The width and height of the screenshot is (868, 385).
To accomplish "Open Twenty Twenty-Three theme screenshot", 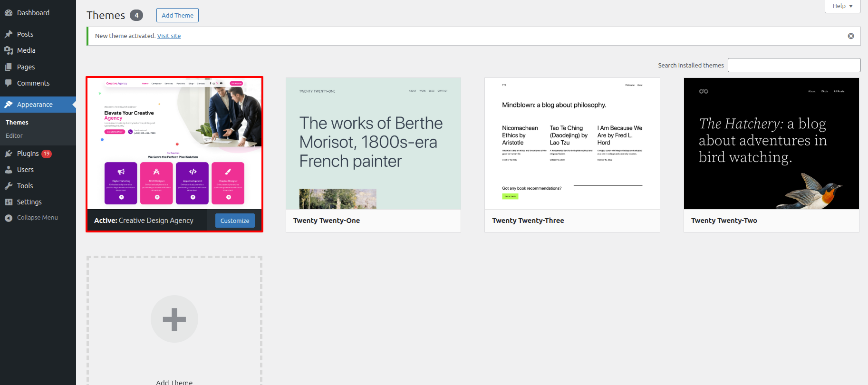I will point(572,144).
